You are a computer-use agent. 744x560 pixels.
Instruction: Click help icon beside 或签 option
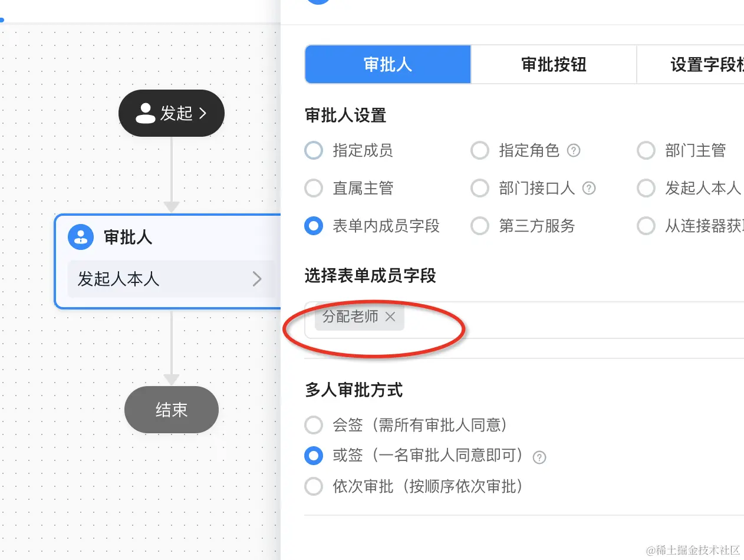point(539,457)
